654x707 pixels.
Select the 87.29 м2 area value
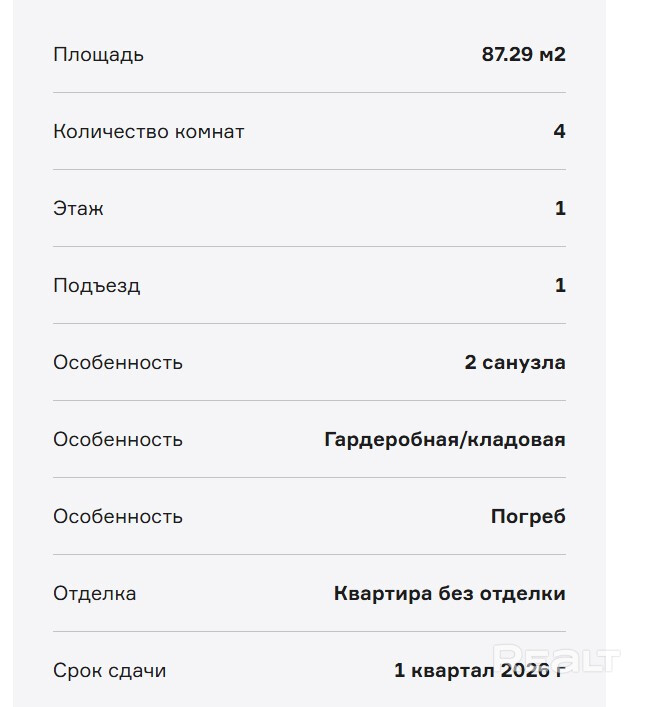coord(523,55)
